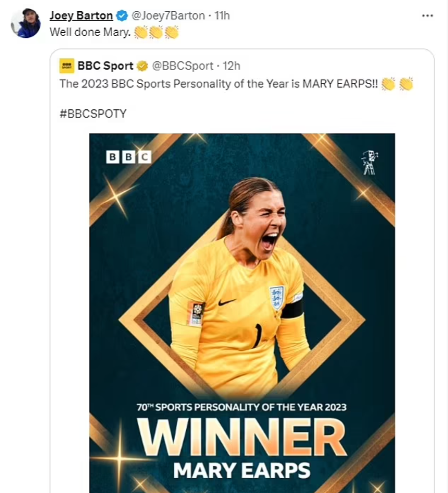Click the clapping emojis after "Well done Mary."

pyautogui.click(x=156, y=32)
